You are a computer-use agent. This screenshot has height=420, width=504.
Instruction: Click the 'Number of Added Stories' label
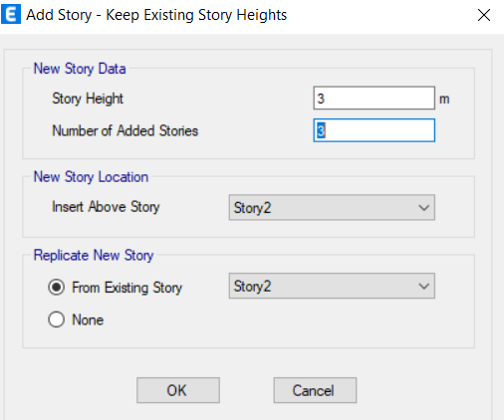(x=126, y=130)
